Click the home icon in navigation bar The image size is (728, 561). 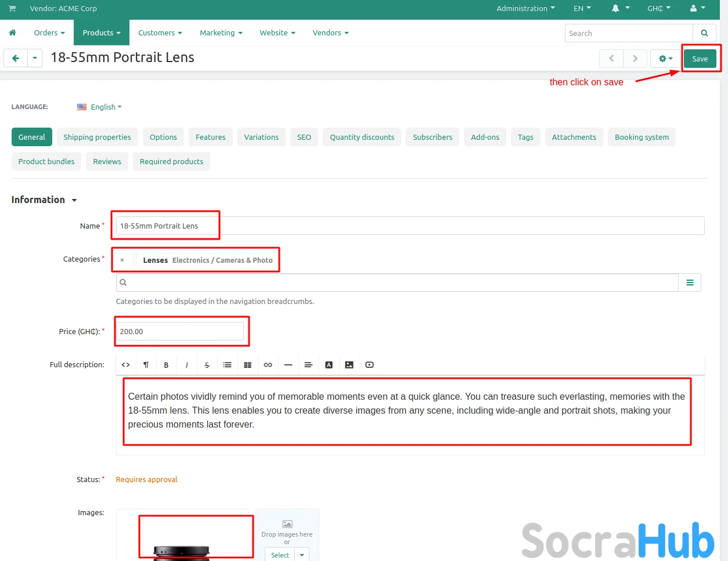[x=12, y=33]
